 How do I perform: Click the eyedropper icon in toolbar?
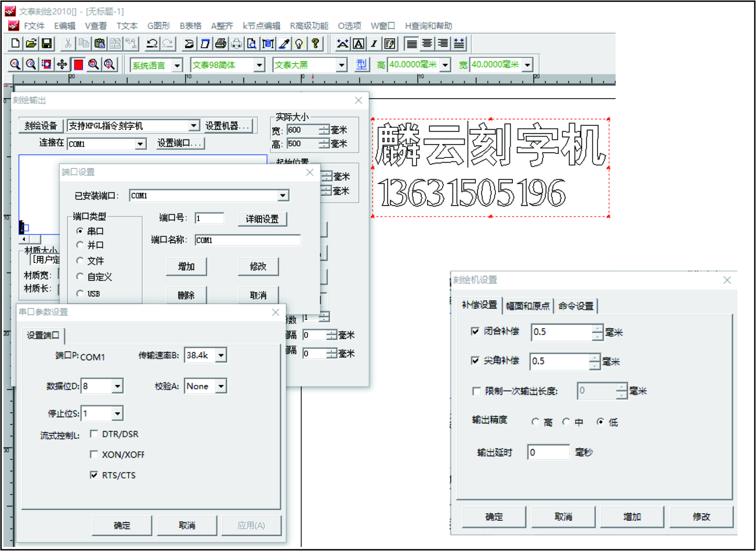(284, 44)
